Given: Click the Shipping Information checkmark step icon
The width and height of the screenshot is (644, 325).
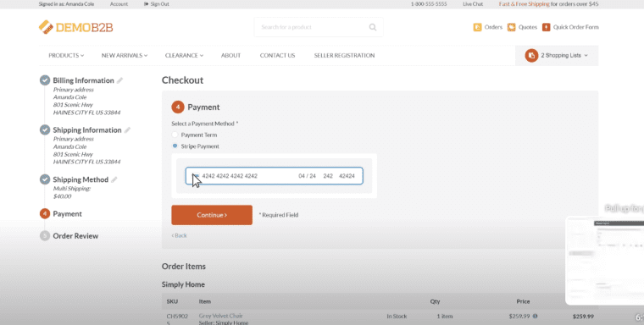Looking at the screenshot, I should click(45, 129).
